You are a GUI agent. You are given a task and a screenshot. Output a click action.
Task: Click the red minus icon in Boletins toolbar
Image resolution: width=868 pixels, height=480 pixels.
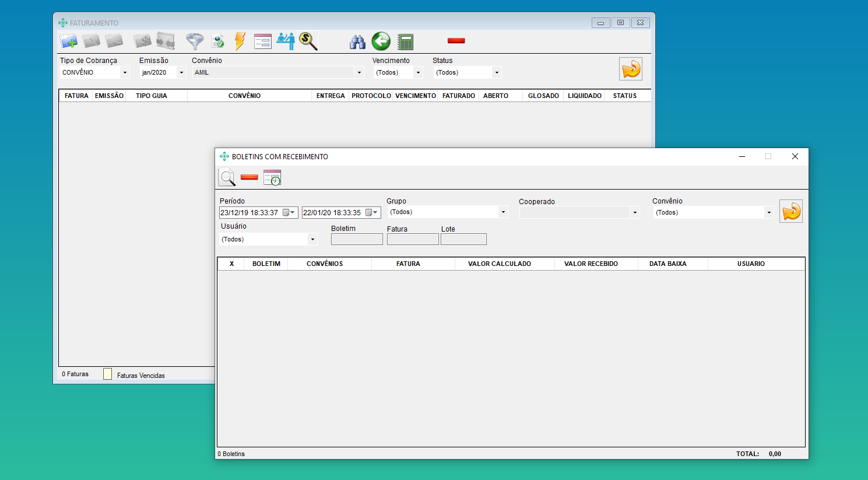coord(249,177)
